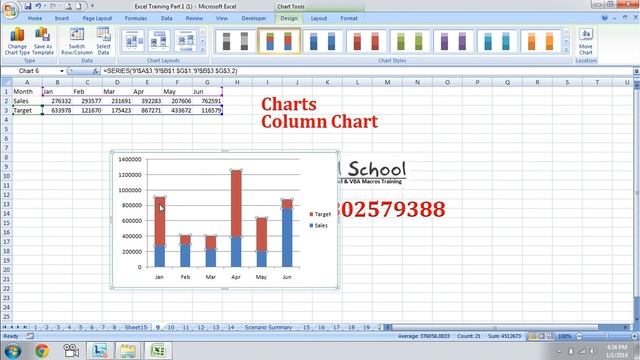Select column H header
640x360 pixels.
pos(237,82)
